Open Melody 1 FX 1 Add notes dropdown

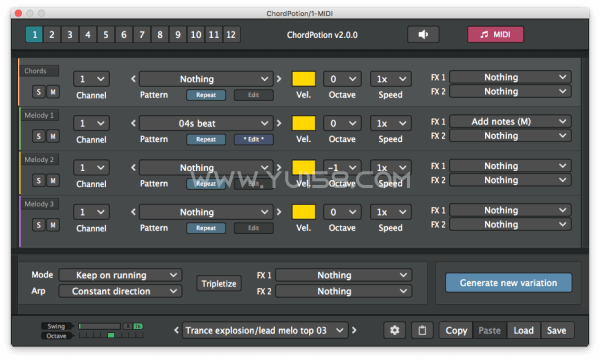pyautogui.click(x=510, y=122)
